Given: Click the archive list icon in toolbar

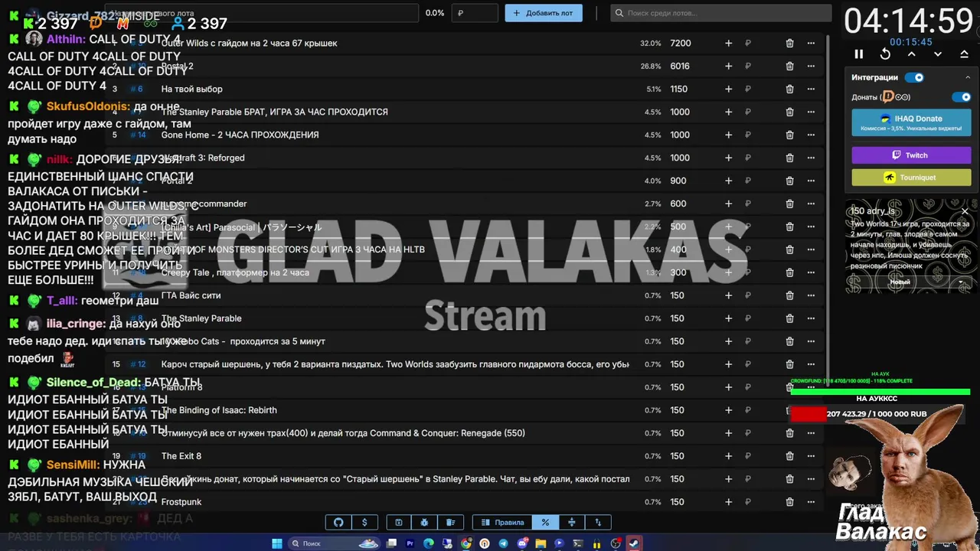Looking at the screenshot, I should pyautogui.click(x=451, y=523).
